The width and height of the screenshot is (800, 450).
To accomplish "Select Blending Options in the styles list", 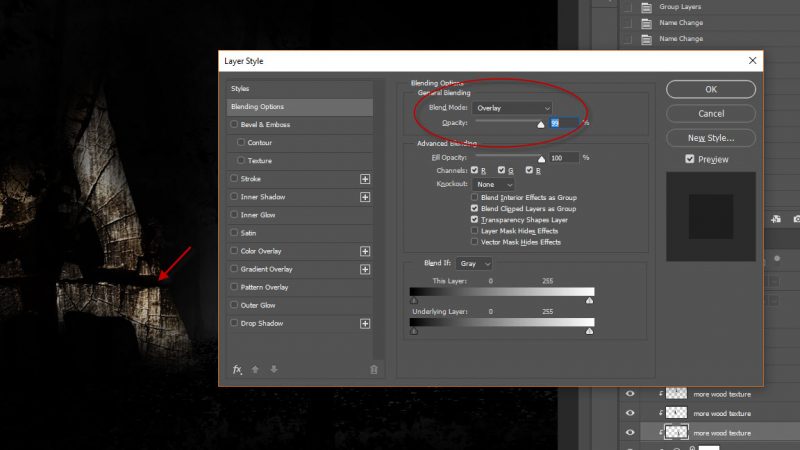I will click(300, 107).
